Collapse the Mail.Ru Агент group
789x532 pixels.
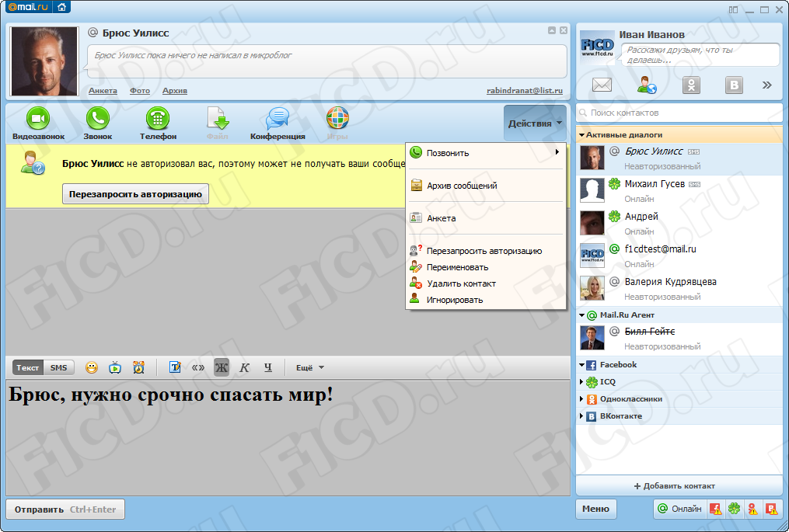[x=581, y=315]
